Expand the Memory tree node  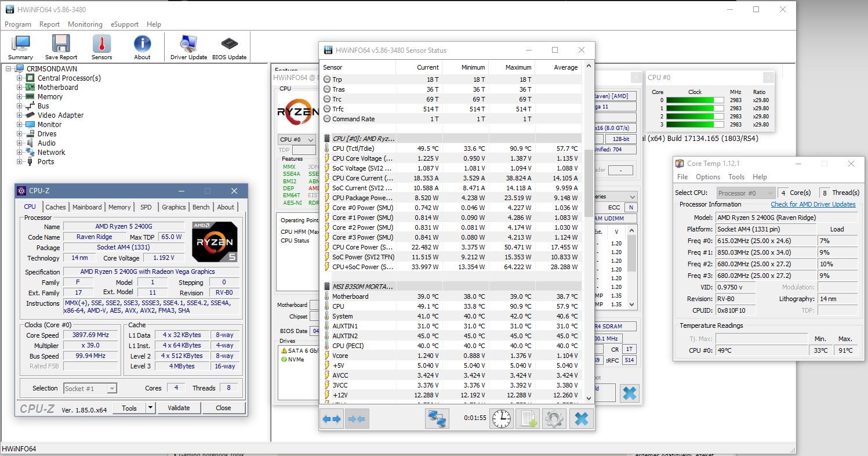(19, 97)
